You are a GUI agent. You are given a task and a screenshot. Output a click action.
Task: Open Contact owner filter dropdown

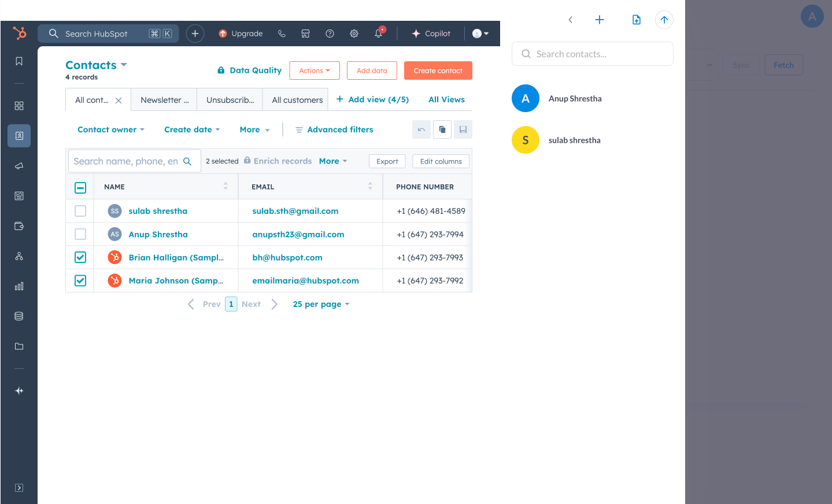pyautogui.click(x=111, y=129)
